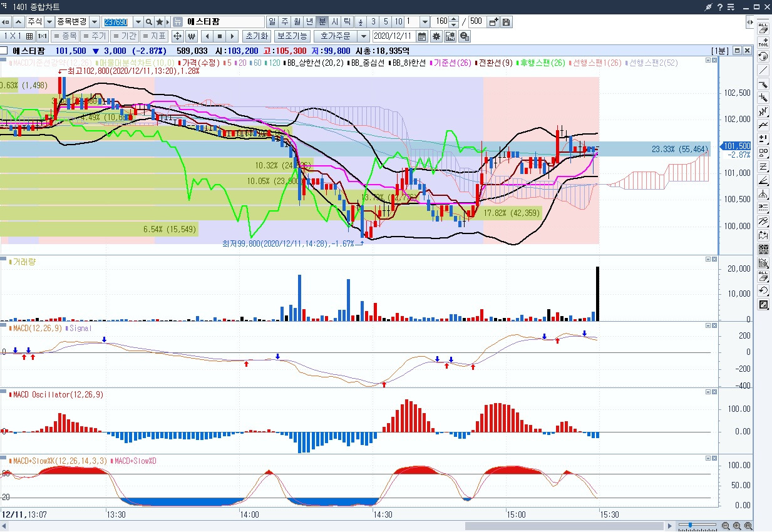Increase the 160 candle count stepper

point(453,19)
